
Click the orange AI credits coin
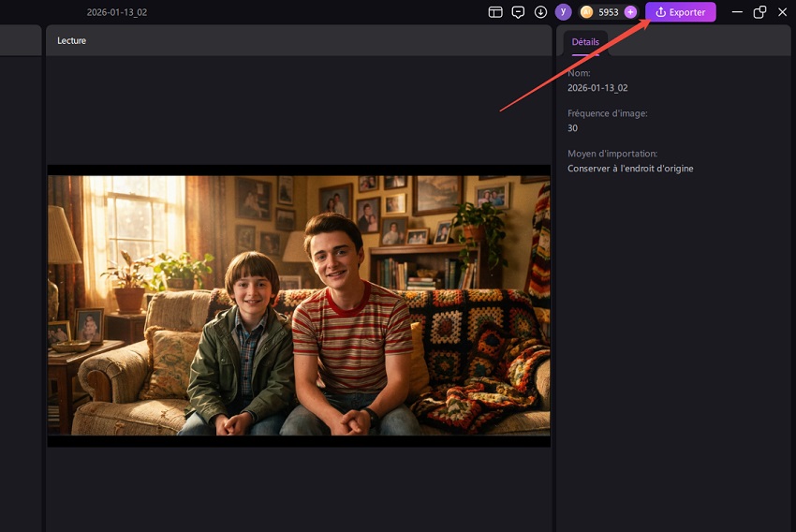587,12
